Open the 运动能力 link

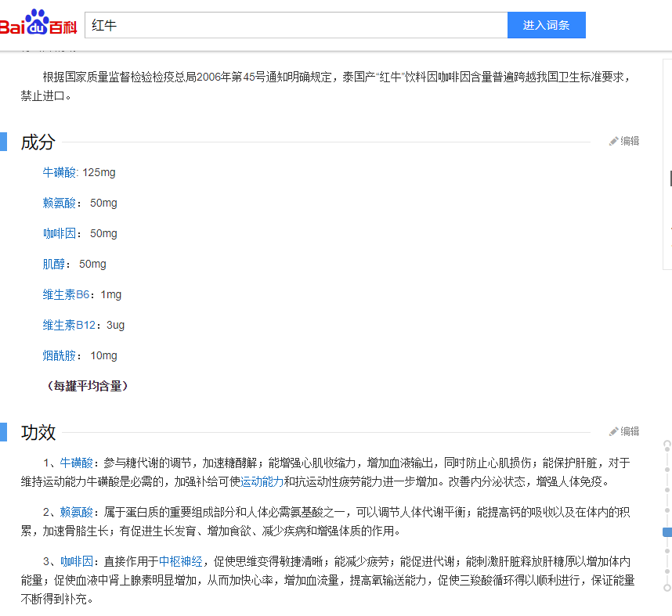point(262,481)
